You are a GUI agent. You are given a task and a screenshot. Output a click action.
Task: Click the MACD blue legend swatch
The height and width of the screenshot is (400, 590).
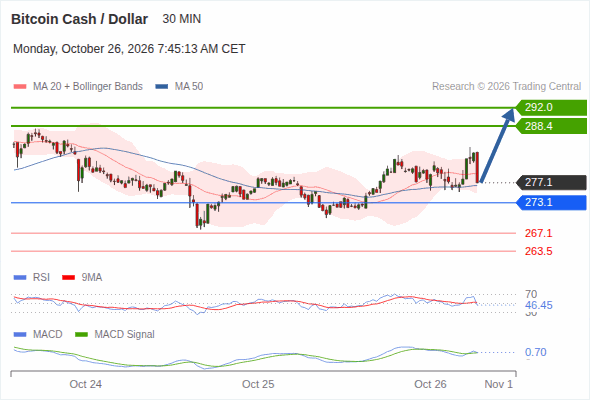(20, 335)
